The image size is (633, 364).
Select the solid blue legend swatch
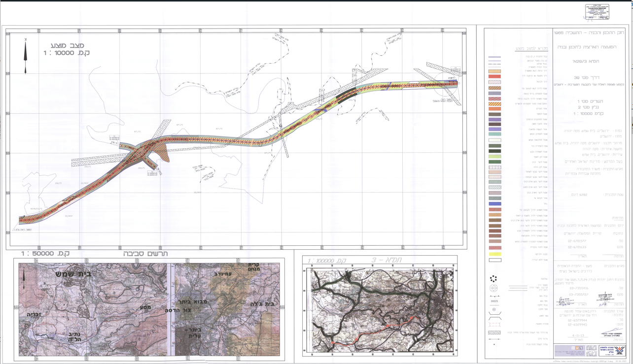495,203
